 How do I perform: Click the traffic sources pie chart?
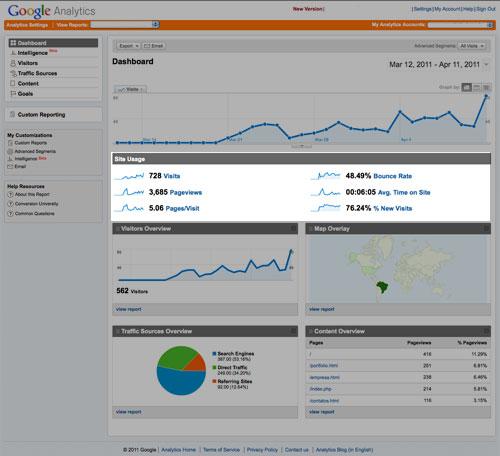pyautogui.click(x=181, y=371)
